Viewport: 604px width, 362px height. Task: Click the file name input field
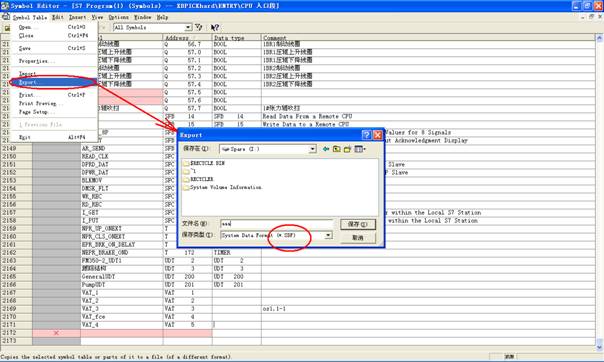coord(276,223)
